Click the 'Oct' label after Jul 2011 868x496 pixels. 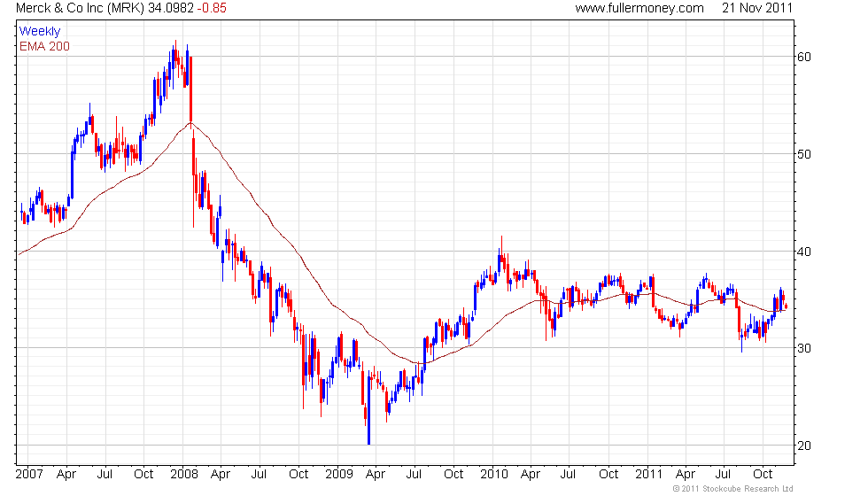click(x=763, y=475)
